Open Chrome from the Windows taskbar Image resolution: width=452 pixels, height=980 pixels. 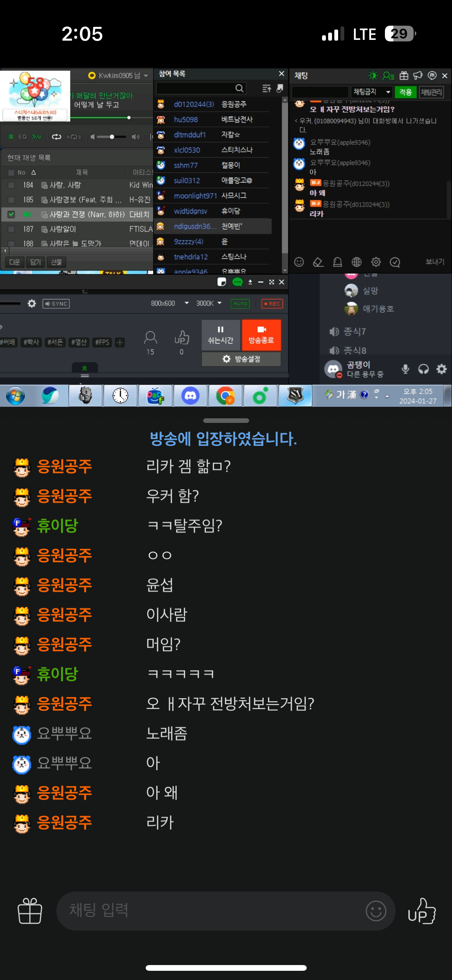(225, 396)
